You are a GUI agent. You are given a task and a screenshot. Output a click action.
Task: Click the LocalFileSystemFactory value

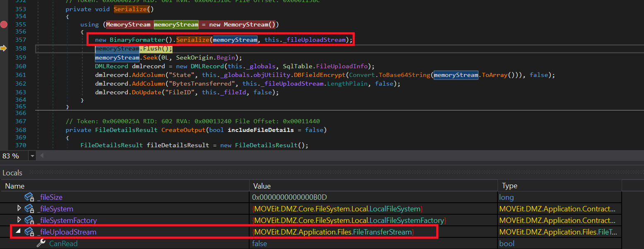click(x=349, y=220)
